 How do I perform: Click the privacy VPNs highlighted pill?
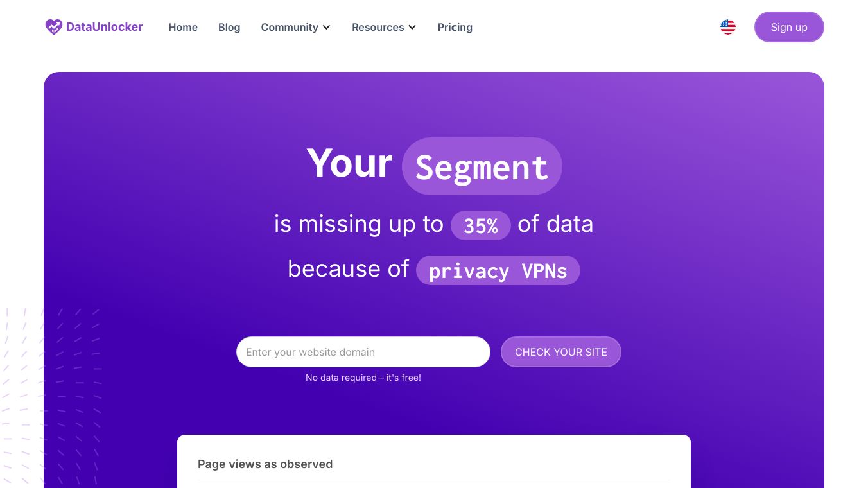pos(498,270)
